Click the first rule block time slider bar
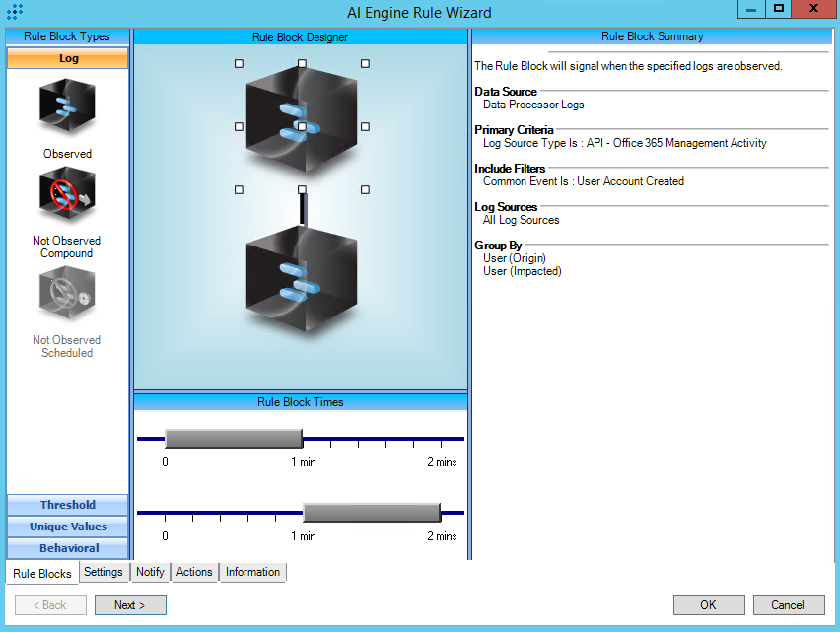 (x=233, y=439)
